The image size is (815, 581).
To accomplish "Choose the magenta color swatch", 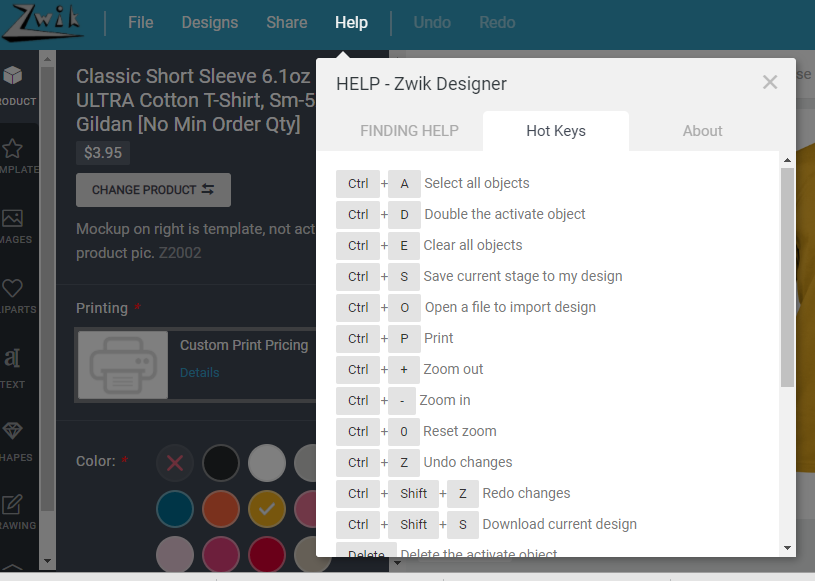I will 221,554.
